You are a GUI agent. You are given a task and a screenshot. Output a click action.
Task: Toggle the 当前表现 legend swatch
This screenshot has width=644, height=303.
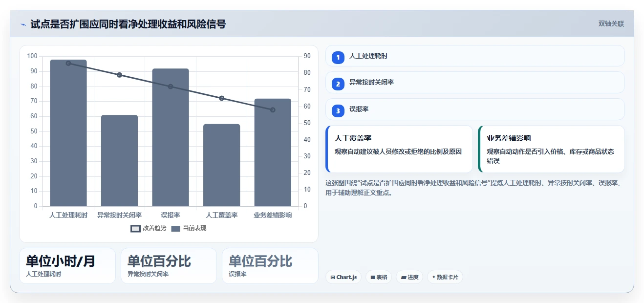(x=176, y=228)
